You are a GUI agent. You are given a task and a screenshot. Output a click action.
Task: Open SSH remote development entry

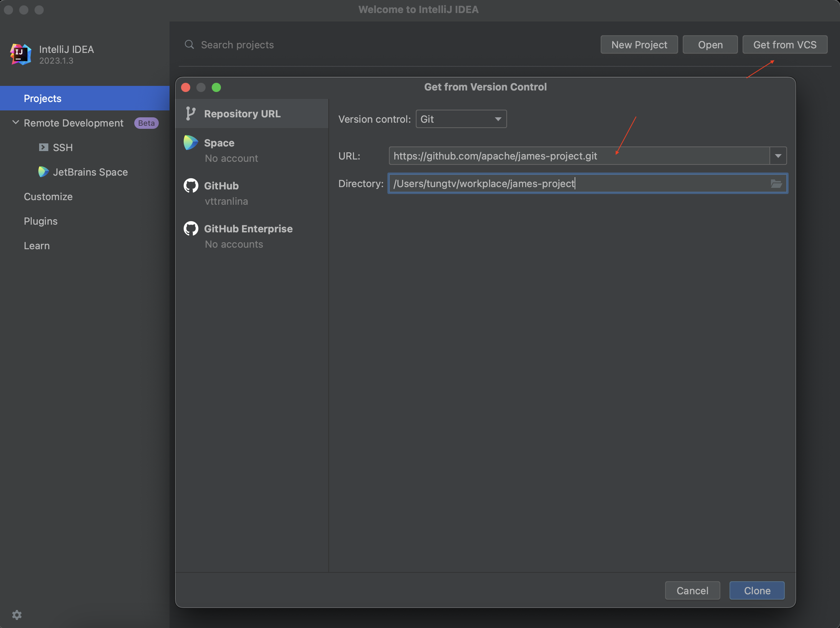coord(63,148)
